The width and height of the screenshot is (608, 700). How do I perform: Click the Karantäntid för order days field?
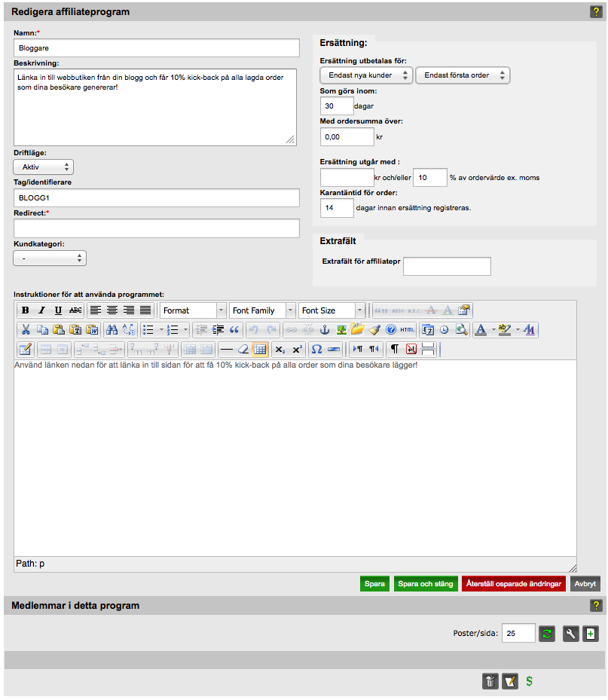(x=337, y=208)
